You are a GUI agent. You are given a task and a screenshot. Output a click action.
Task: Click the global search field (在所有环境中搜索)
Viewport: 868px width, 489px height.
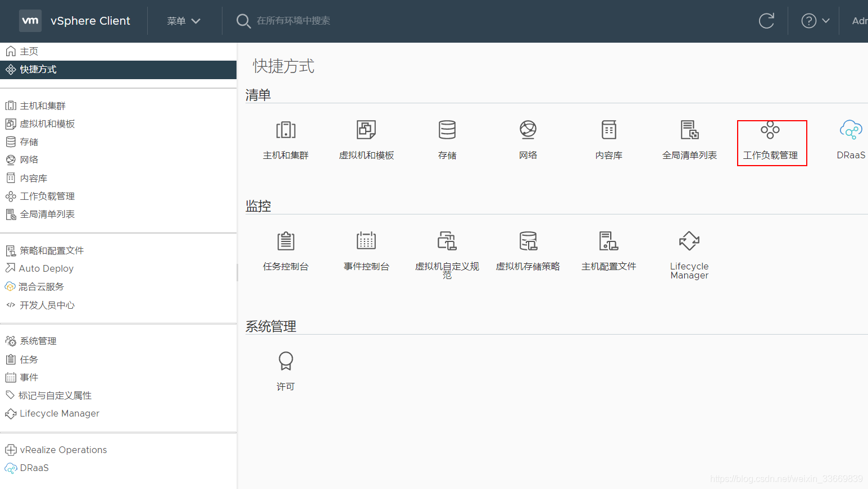(x=293, y=21)
